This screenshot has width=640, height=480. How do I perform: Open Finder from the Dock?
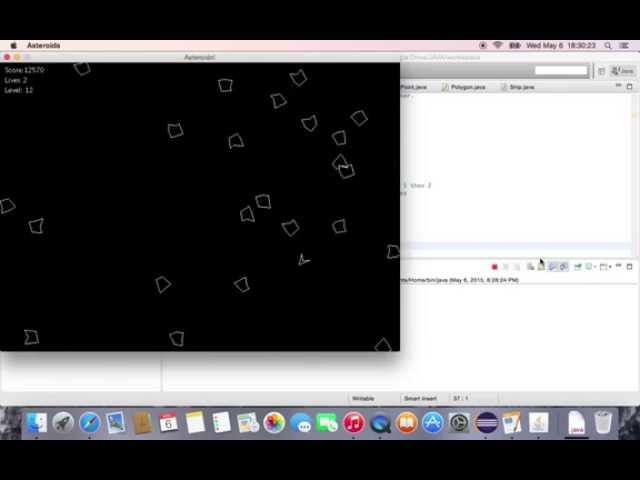(x=36, y=422)
